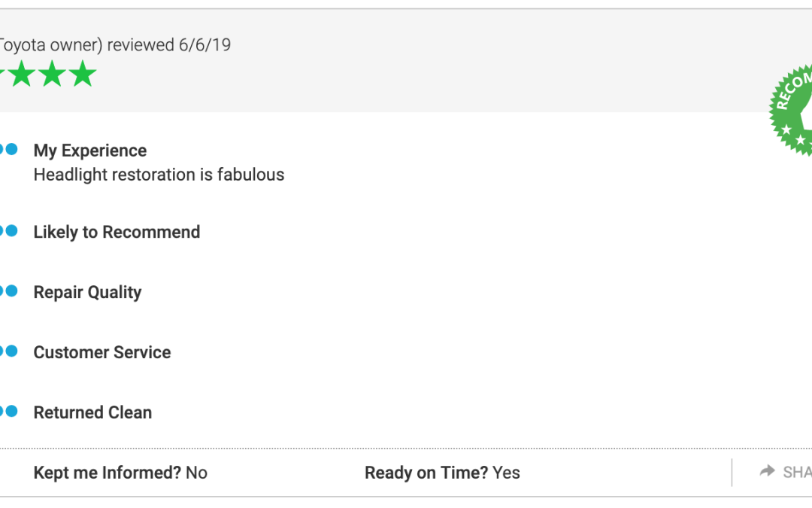The image size is (812, 508).
Task: Click the Headlight restoration is fabulous text
Action: pyautogui.click(x=159, y=175)
